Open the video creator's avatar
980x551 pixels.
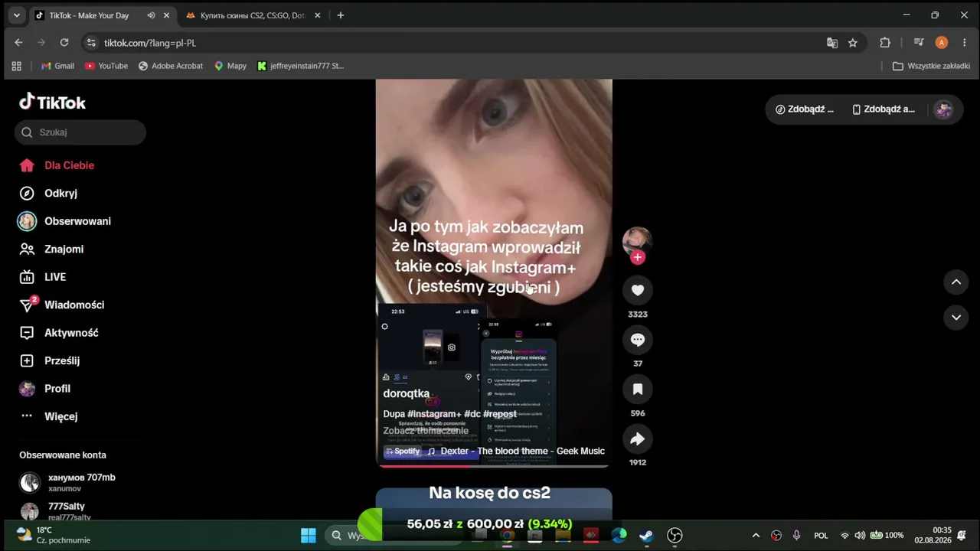coord(637,240)
